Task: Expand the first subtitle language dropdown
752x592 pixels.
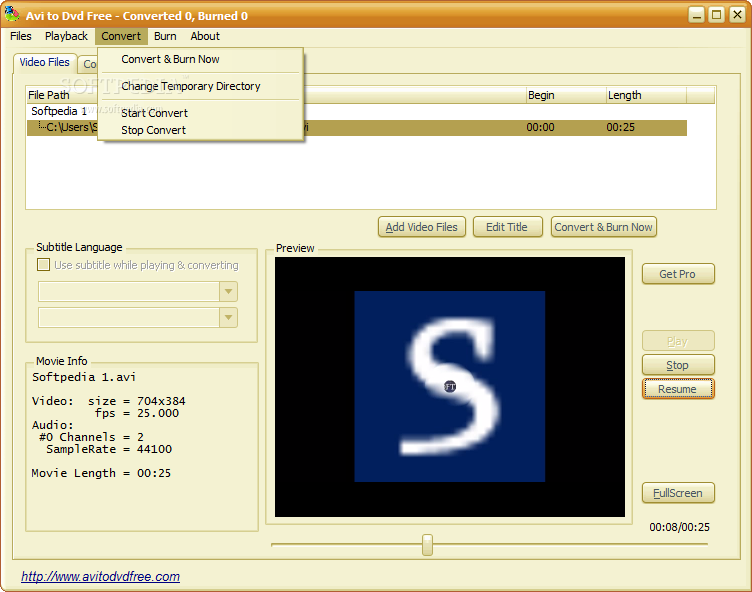Action: (x=228, y=291)
